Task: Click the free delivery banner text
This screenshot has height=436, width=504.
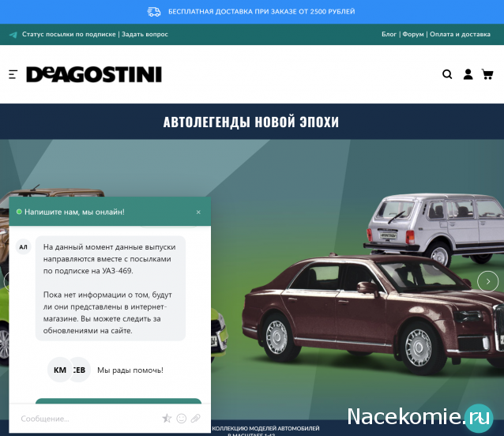Action: tap(261, 12)
